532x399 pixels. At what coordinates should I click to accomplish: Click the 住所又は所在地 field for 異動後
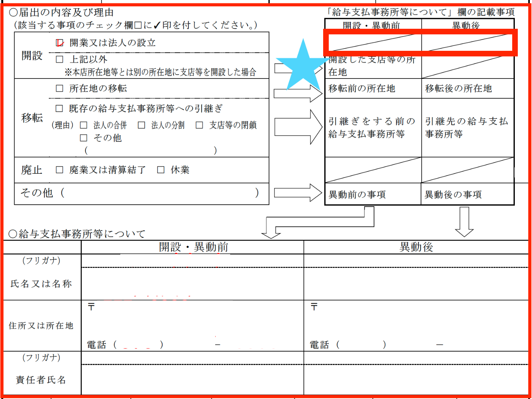point(415,325)
